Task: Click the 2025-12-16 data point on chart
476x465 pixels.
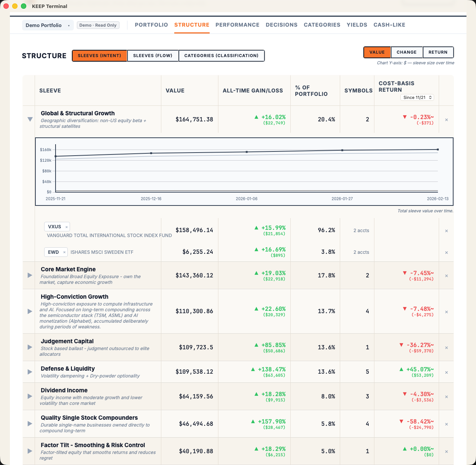Action: point(151,153)
